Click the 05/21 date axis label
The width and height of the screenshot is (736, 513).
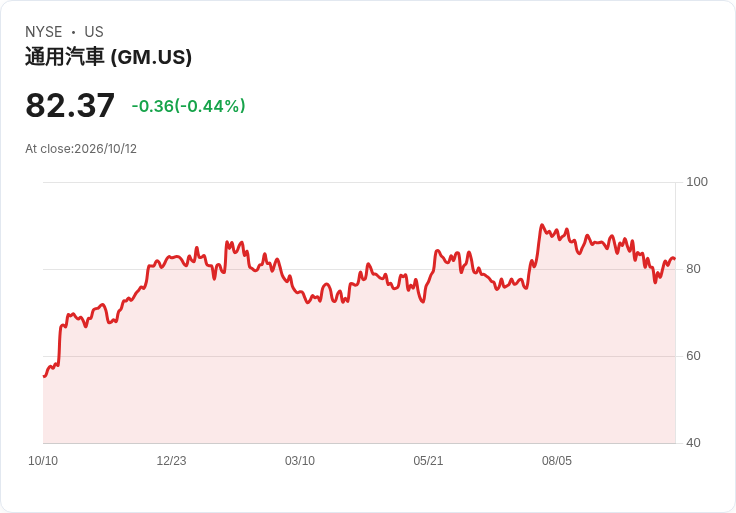(x=428, y=461)
